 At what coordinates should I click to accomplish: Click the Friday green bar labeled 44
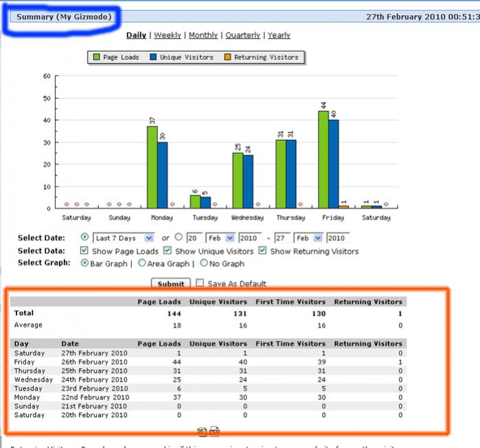(323, 159)
